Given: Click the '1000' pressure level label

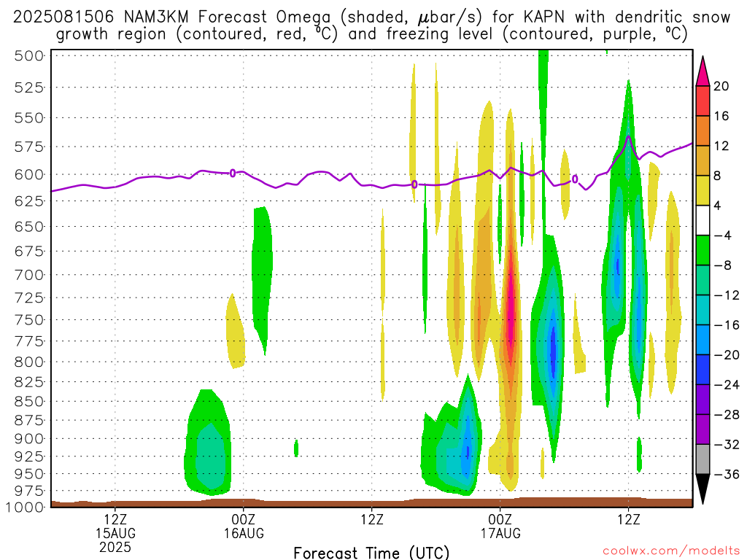Looking at the screenshot, I should [x=25, y=507].
